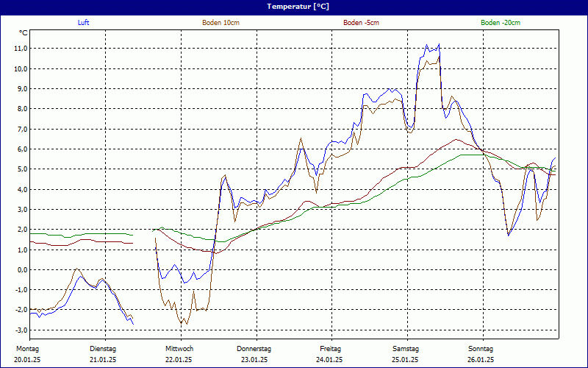Click the 'Luft' legend label
Viewport: 588px width, 368px height.
click(83, 23)
